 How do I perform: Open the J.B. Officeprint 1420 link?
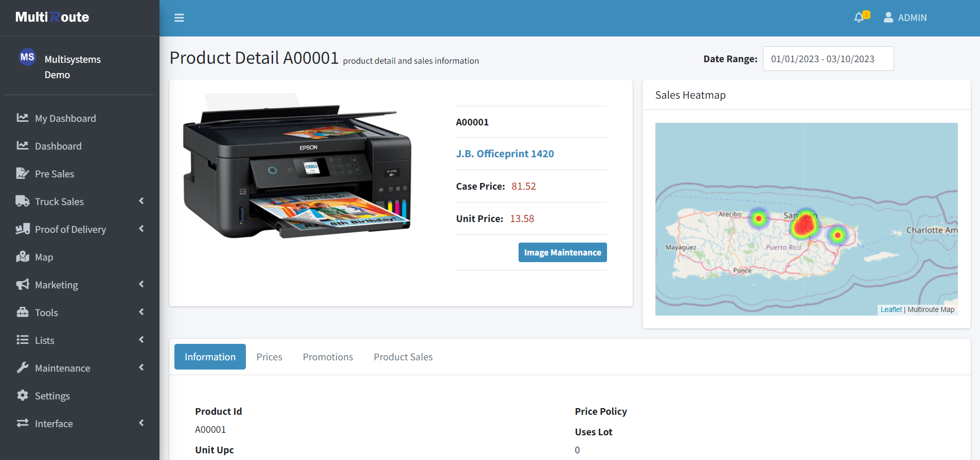tap(505, 154)
